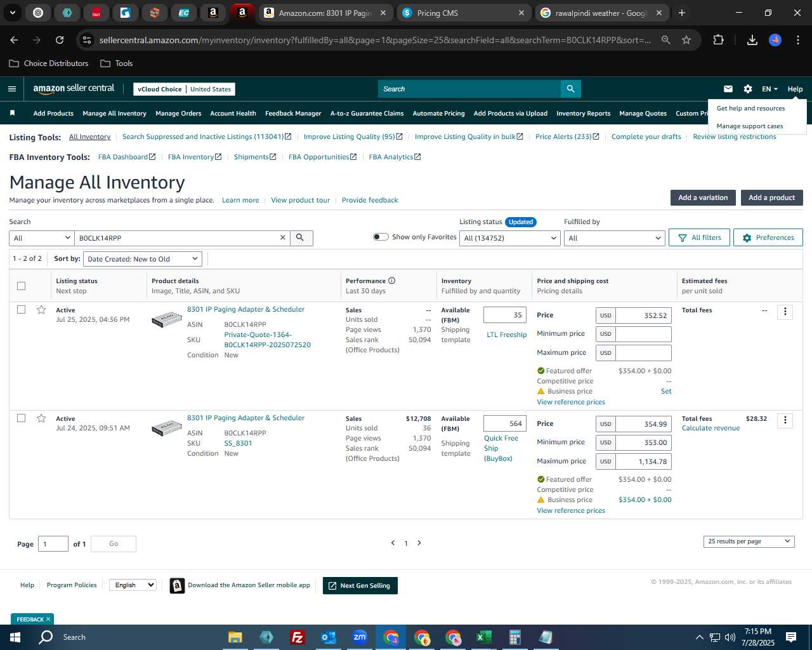Click Calculate revenue link
The image size is (812, 650).
click(x=710, y=428)
